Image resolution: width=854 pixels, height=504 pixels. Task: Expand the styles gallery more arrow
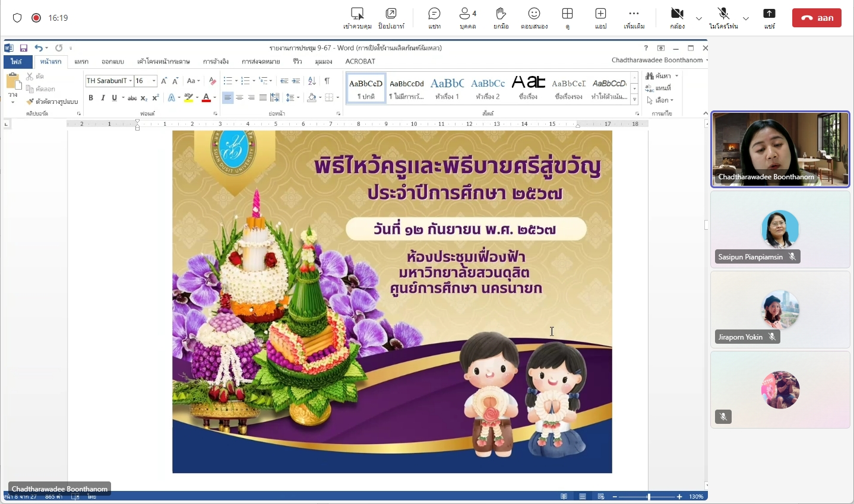634,100
